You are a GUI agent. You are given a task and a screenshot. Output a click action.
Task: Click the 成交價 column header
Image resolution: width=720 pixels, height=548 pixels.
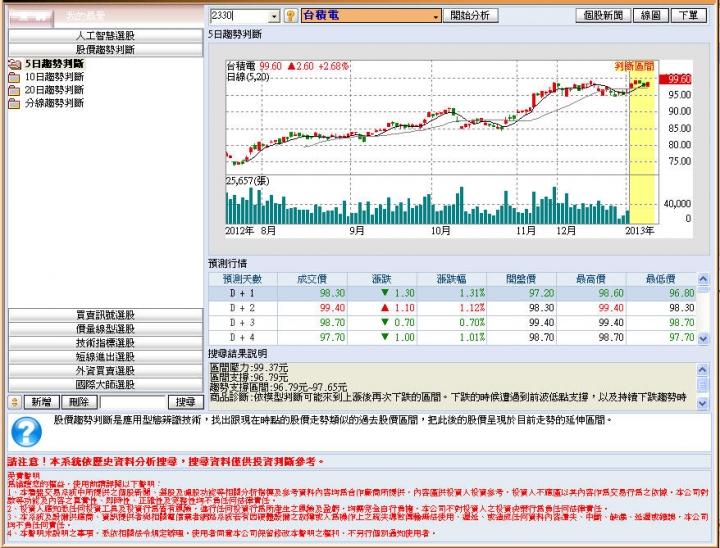(312, 279)
